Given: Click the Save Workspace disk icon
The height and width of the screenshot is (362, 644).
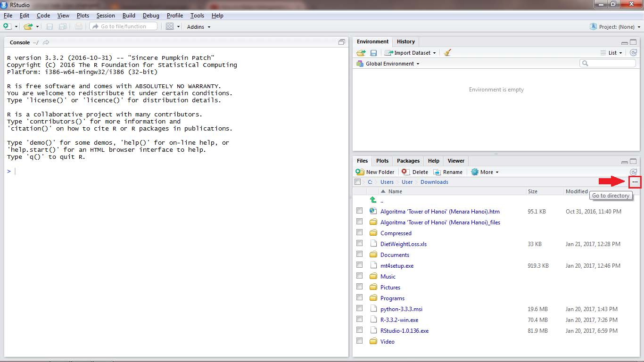Looking at the screenshot, I should [x=373, y=53].
